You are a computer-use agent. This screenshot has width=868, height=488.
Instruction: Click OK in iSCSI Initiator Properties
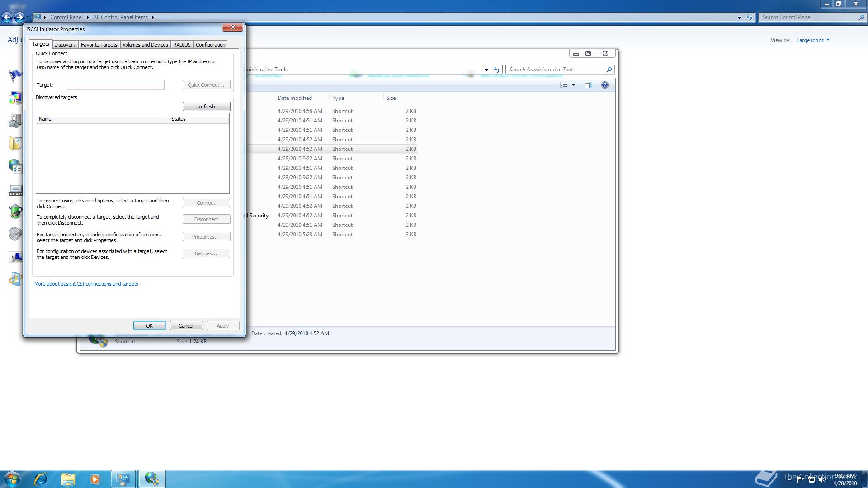tap(149, 326)
